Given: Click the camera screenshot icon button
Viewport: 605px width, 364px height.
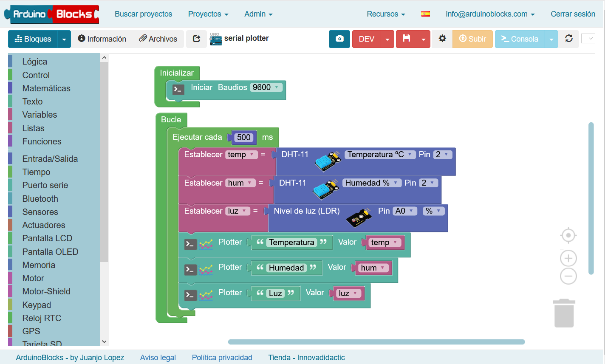Looking at the screenshot, I should tap(339, 39).
